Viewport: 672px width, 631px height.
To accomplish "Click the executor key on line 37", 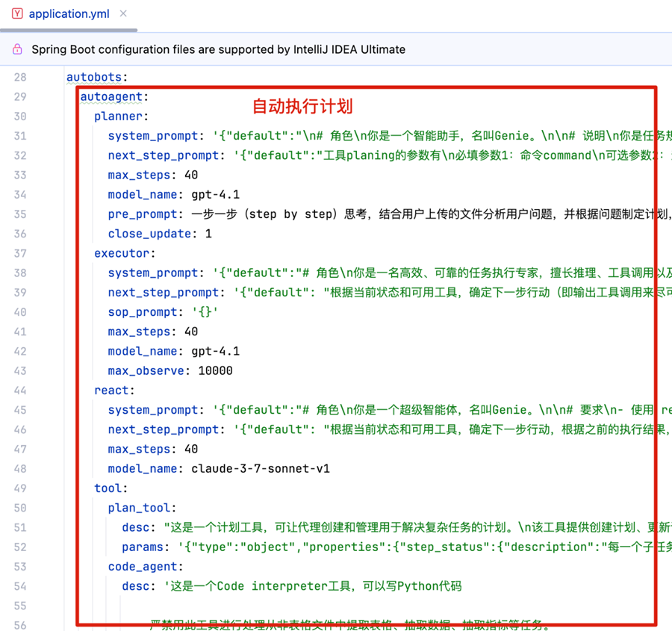I will click(122, 254).
